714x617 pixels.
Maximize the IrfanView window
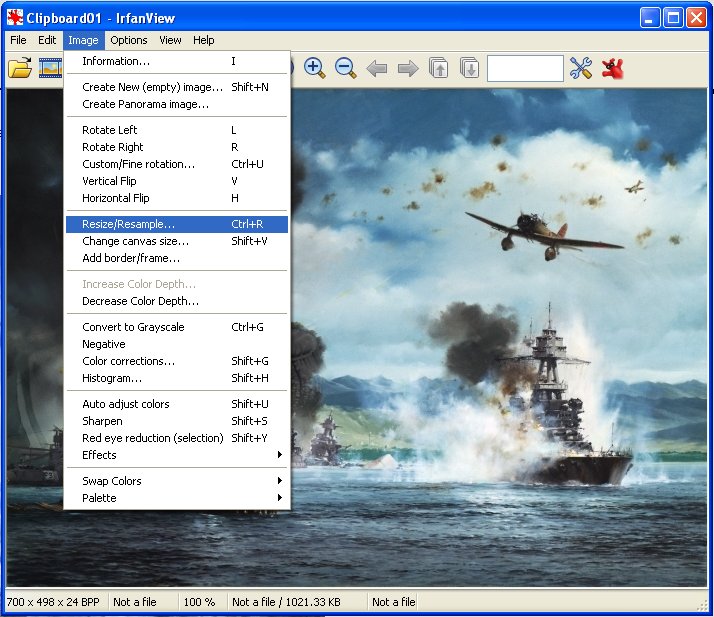(x=673, y=18)
